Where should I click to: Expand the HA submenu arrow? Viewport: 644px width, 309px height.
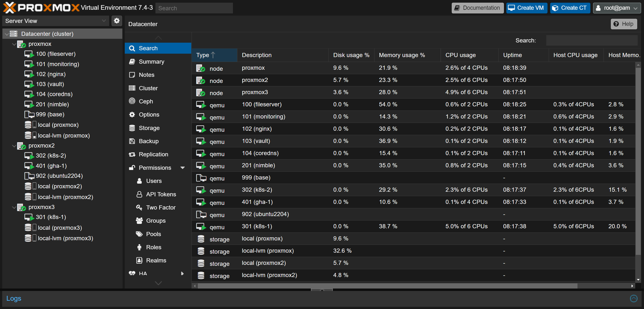[x=183, y=273]
